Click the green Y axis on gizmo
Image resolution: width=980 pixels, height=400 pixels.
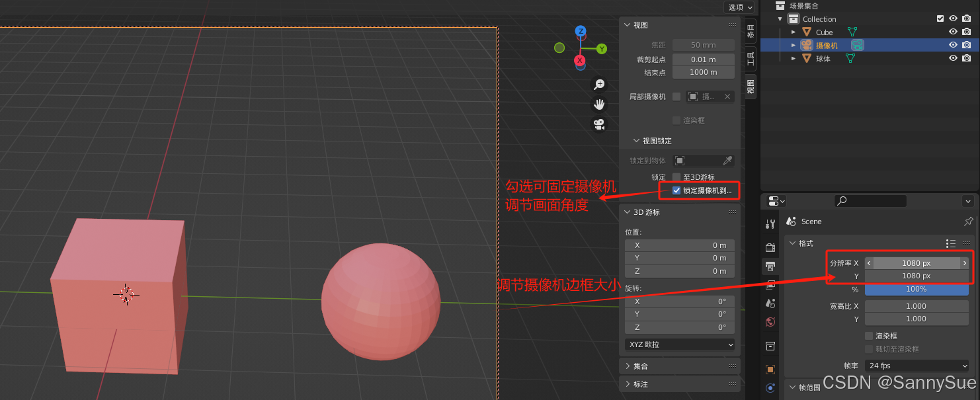click(x=602, y=49)
